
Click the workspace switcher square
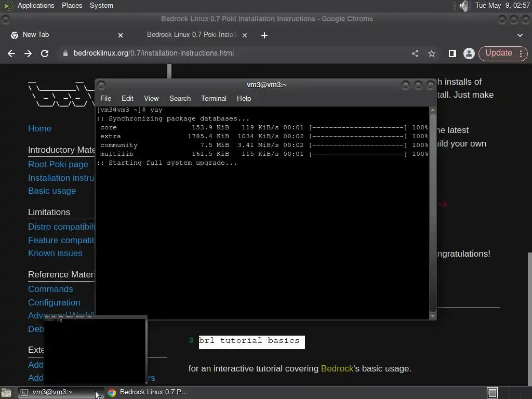coord(493,393)
